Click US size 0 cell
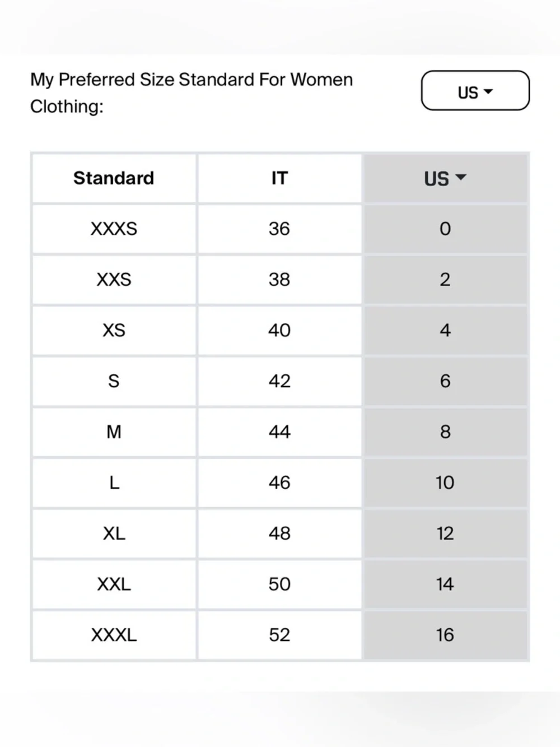Screen dimensions: 560x747 445,229
